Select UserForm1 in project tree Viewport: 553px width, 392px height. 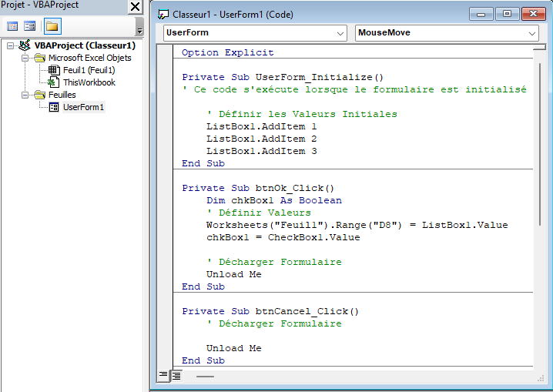point(84,107)
